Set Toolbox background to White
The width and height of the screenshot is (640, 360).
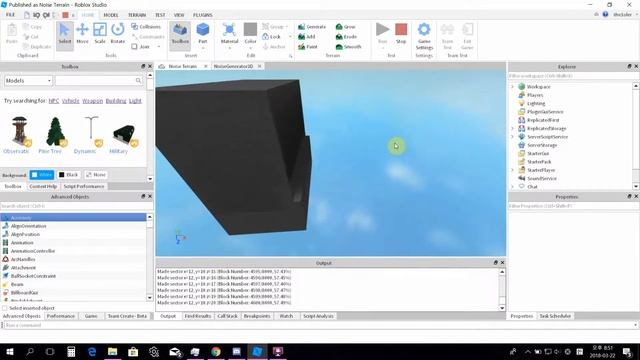coord(42,175)
